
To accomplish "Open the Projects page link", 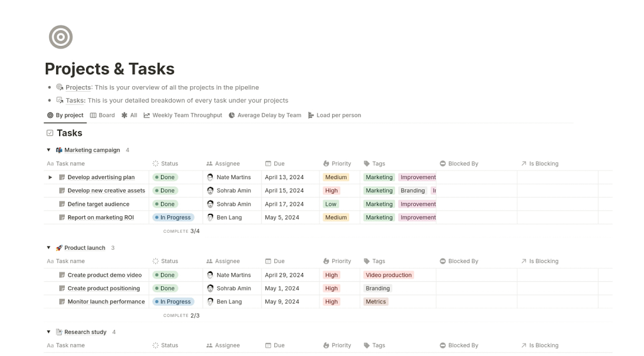I will pos(78,87).
